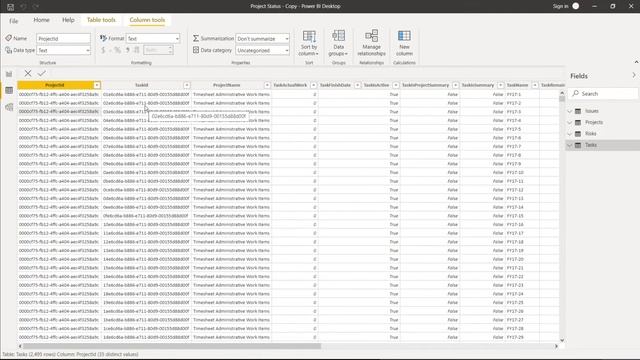640x360 pixels.
Task: Open the ProjectId column filter dropdown
Action: [97, 85]
